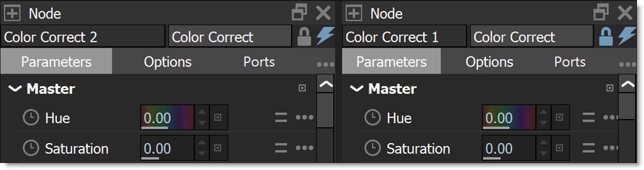Toggle the lock icon on Color Correct 2
Viewport: 644px width, 170px height.
tap(304, 37)
